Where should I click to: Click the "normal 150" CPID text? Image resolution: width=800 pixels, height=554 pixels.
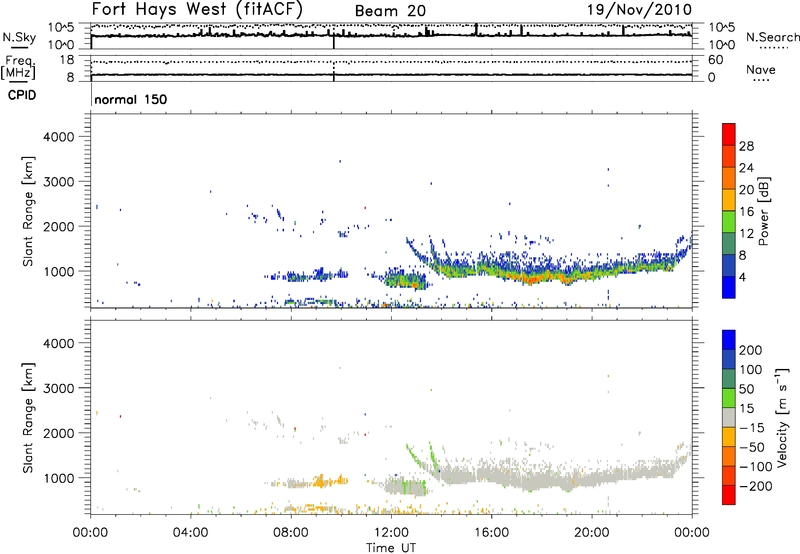(x=131, y=99)
